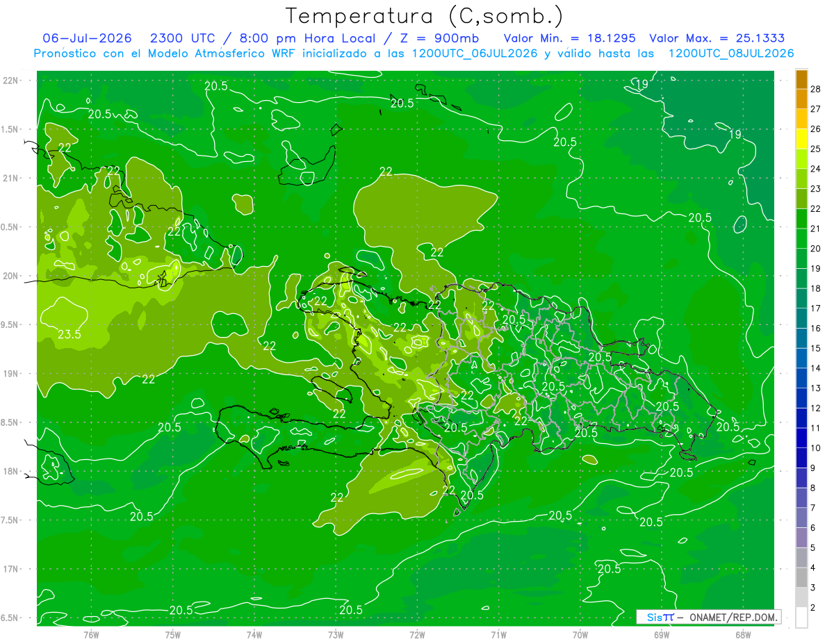Click the yellow swatch between 25 and 26
Image resolution: width=834 pixels, height=644 pixels.
click(x=801, y=139)
